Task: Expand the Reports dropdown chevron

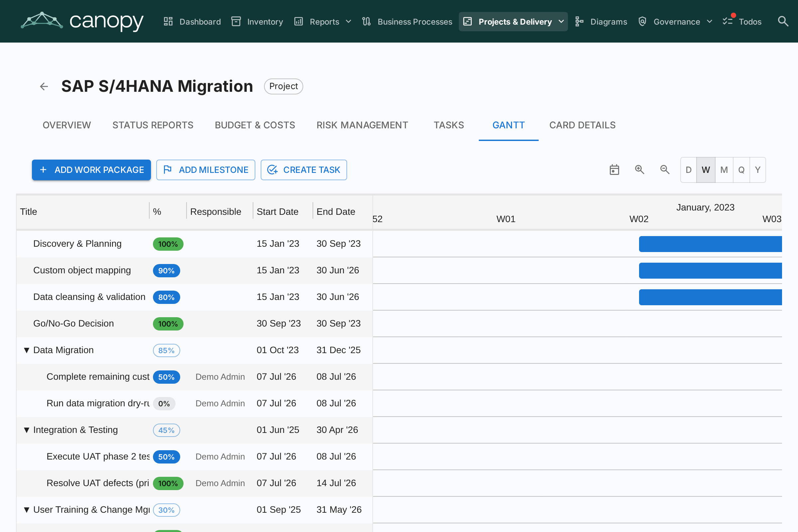Action: 348,22
